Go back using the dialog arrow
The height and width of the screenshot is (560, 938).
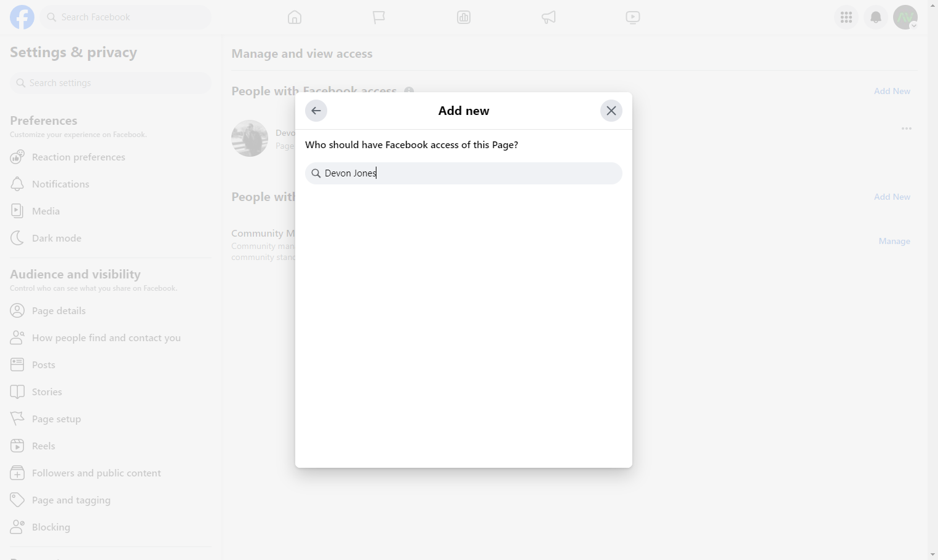click(316, 111)
